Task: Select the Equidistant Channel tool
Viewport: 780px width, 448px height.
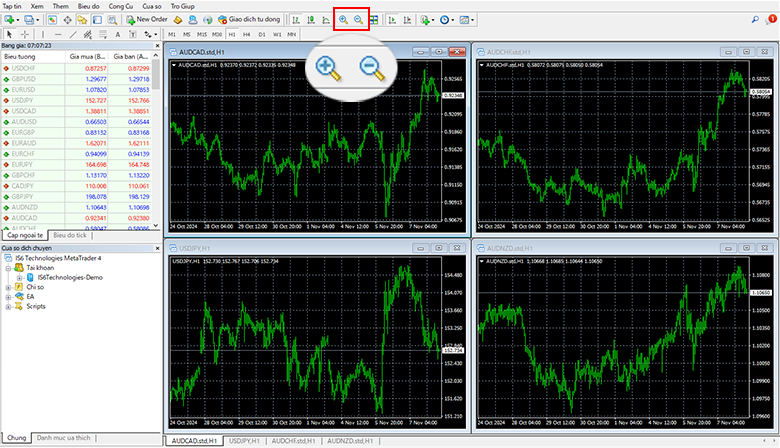Action: coord(88,34)
